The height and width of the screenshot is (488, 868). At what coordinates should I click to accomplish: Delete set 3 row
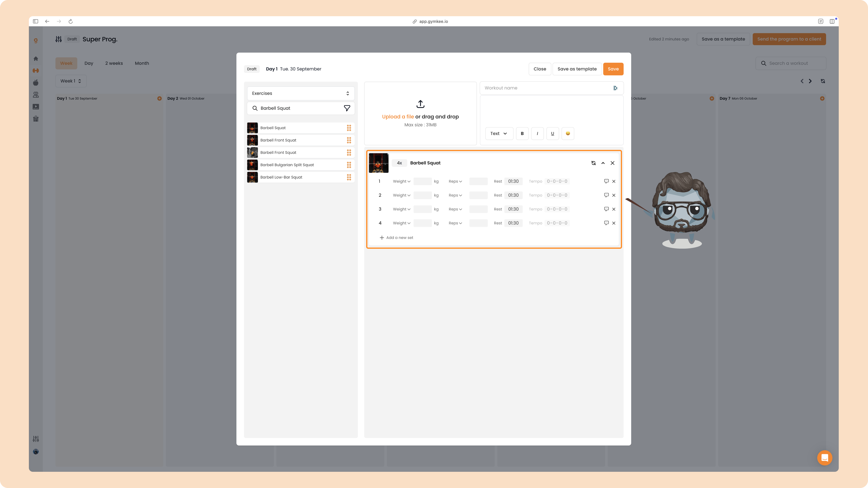pos(614,209)
